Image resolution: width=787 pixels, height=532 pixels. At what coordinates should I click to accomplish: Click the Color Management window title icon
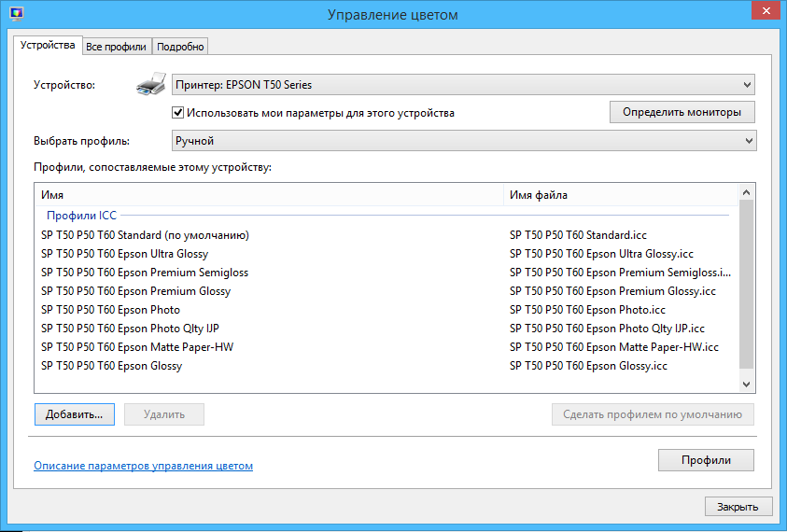click(x=17, y=13)
